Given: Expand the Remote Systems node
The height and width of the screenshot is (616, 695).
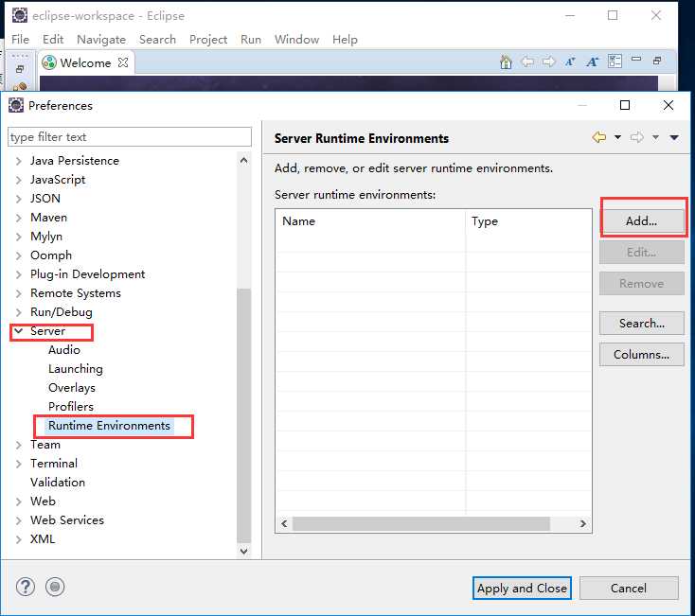Looking at the screenshot, I should pos(19,293).
